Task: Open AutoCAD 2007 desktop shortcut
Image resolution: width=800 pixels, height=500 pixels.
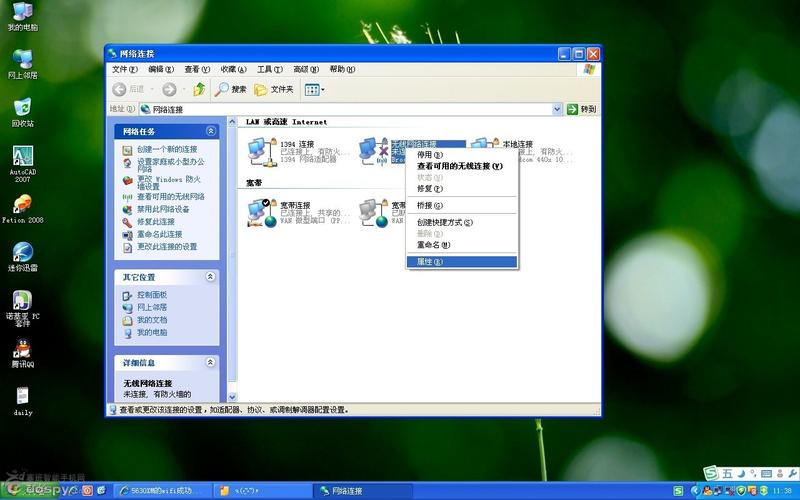Action: (x=22, y=158)
